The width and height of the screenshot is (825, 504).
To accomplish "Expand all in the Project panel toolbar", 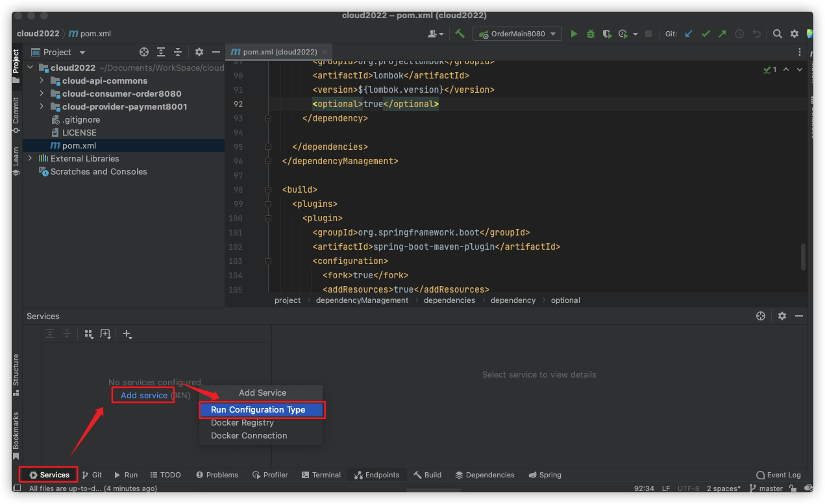I will point(161,52).
